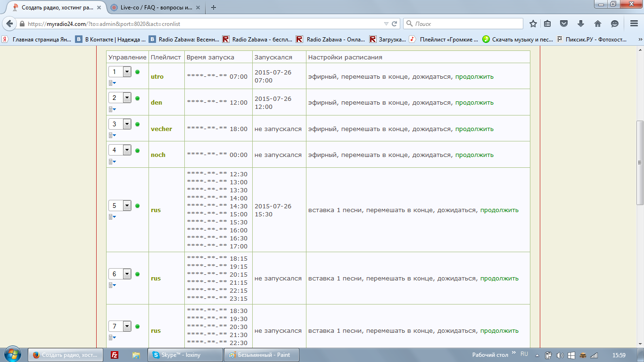Bookmark this page with the star icon

[533, 24]
